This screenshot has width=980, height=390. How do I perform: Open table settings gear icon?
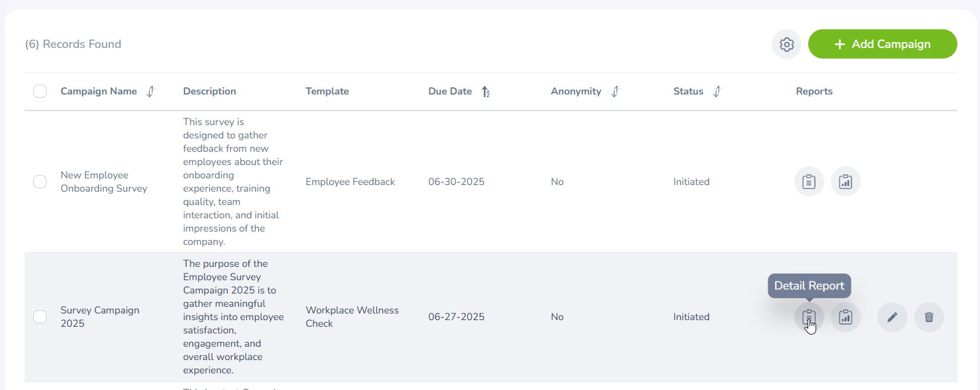[787, 45]
